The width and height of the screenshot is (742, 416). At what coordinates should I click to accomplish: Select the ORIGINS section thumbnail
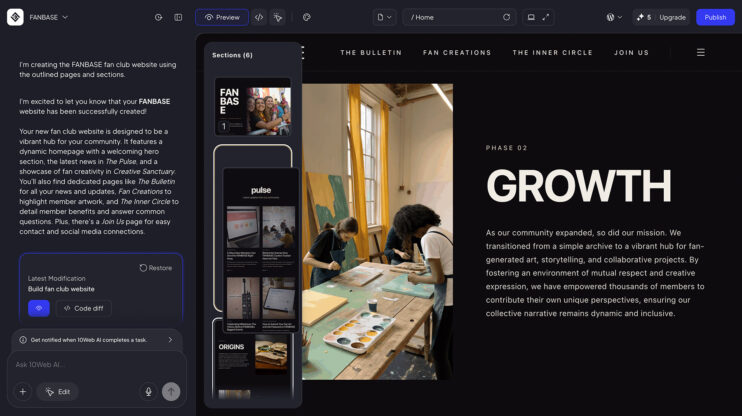(253, 360)
